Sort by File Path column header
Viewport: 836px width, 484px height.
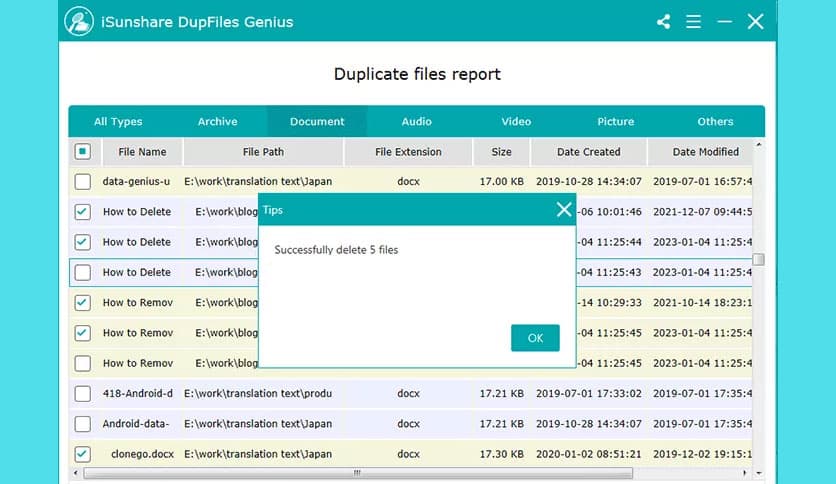tap(263, 152)
